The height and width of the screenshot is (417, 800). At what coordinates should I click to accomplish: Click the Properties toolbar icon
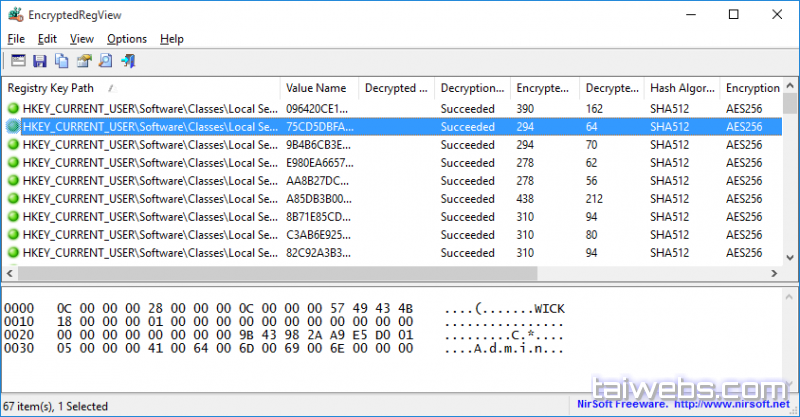coord(84,62)
